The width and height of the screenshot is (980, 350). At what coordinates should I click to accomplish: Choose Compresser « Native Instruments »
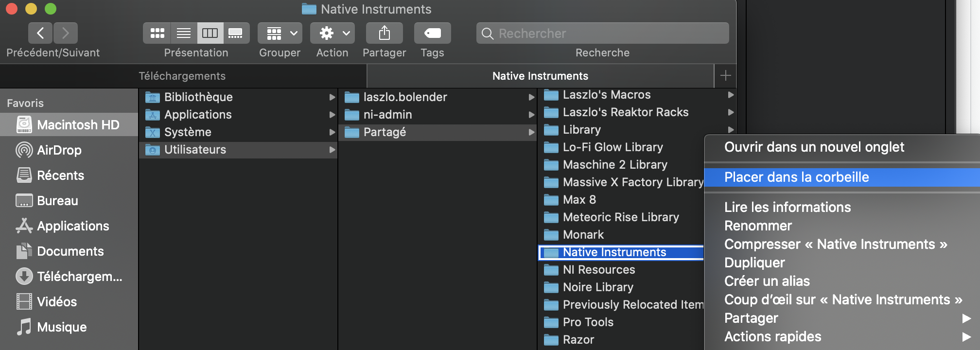(842, 245)
